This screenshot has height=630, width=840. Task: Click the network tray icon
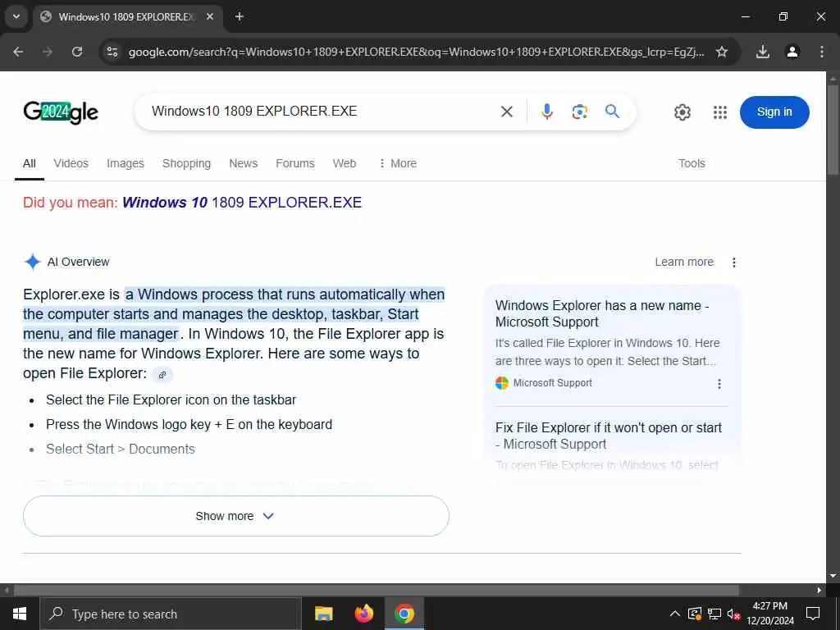click(x=714, y=614)
